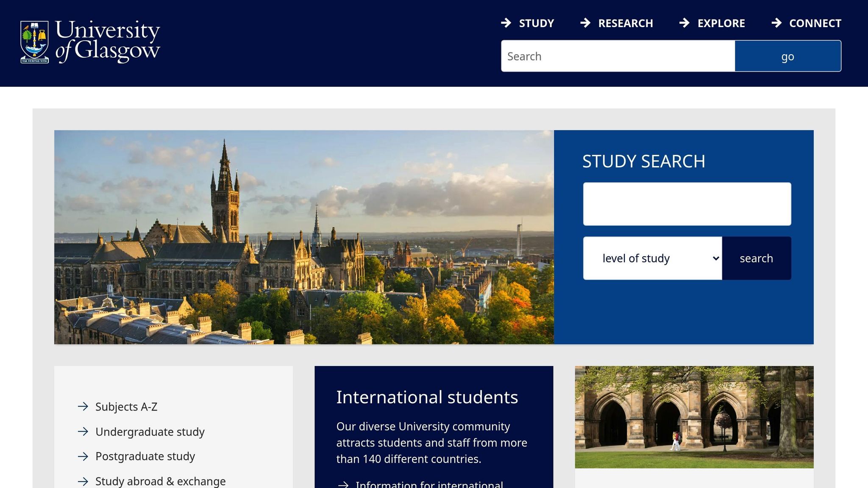
Task: Follow the Study abroad & exchange link
Action: click(160, 481)
